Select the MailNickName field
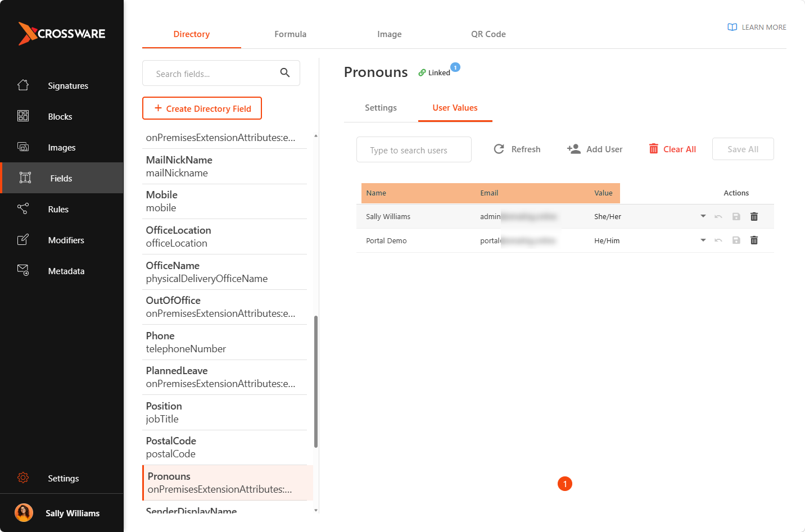Screen dimensions: 805x532 (225, 166)
